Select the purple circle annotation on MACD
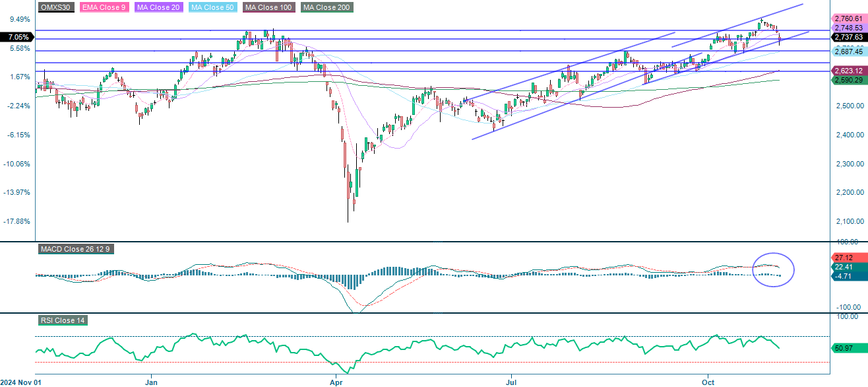The width and height of the screenshot is (868, 387). coord(773,270)
